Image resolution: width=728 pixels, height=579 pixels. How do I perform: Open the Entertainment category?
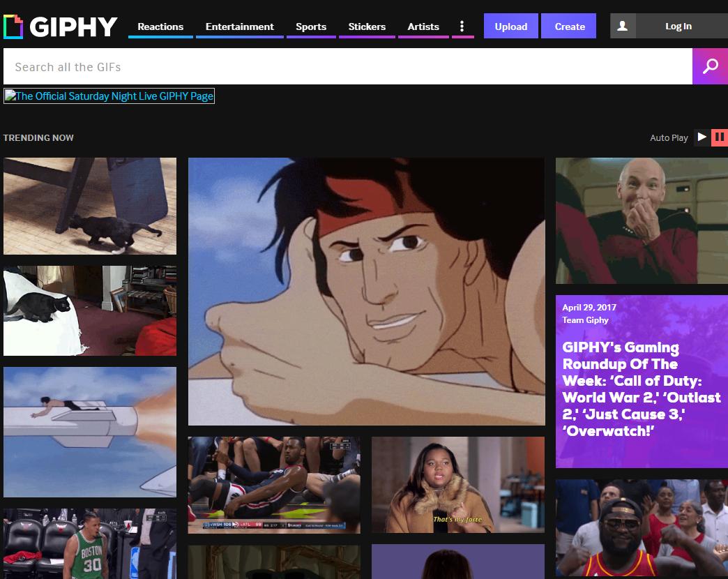(x=239, y=27)
